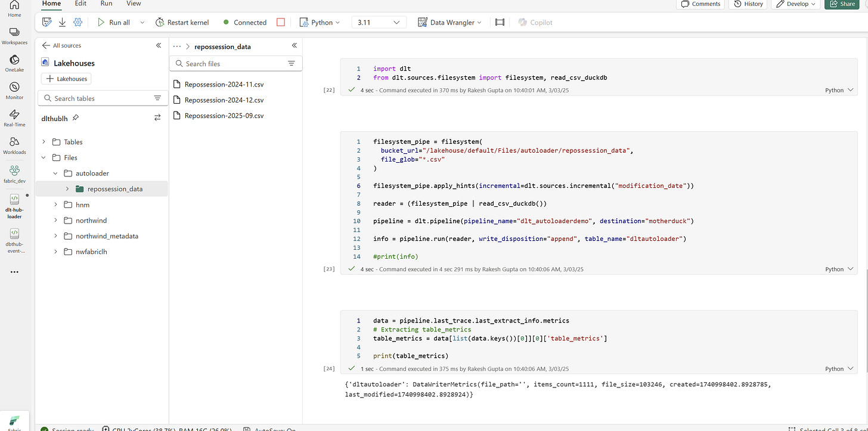Open the Run menu
Screen dimensions: 868x431
coord(106,4)
